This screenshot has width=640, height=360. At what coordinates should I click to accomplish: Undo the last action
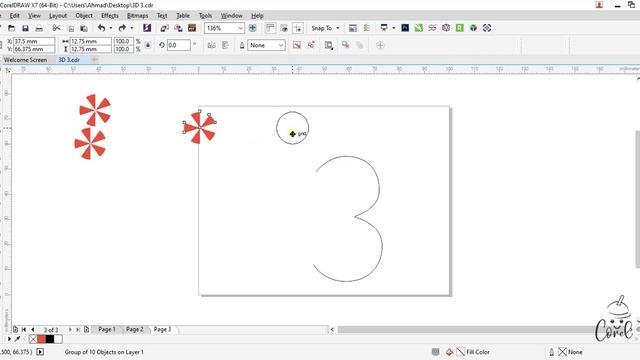pyautogui.click(x=101, y=28)
